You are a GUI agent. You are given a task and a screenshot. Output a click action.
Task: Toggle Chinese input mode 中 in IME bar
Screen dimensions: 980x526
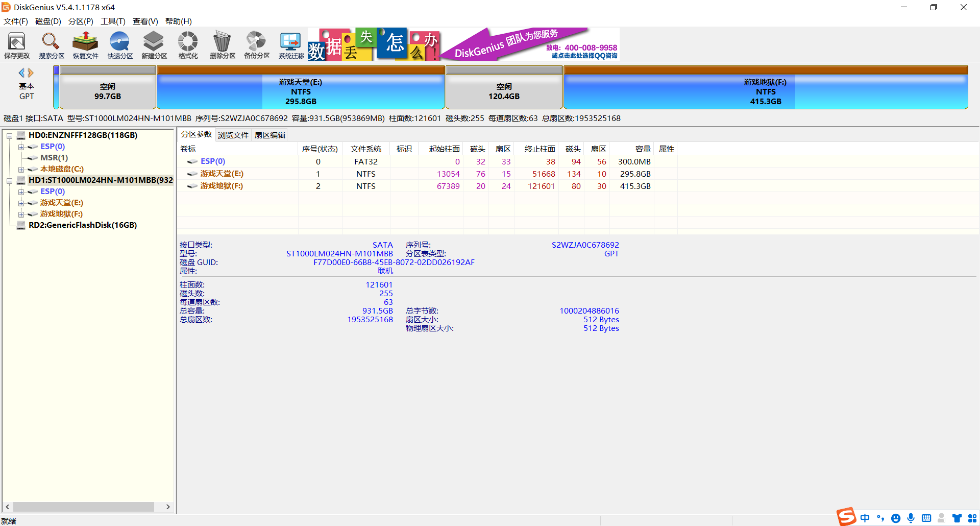pyautogui.click(x=865, y=518)
